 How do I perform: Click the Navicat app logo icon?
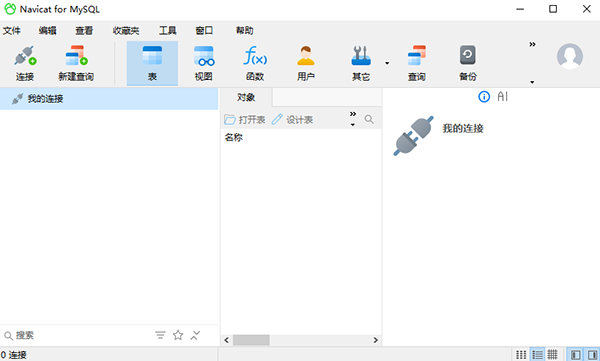[10, 9]
